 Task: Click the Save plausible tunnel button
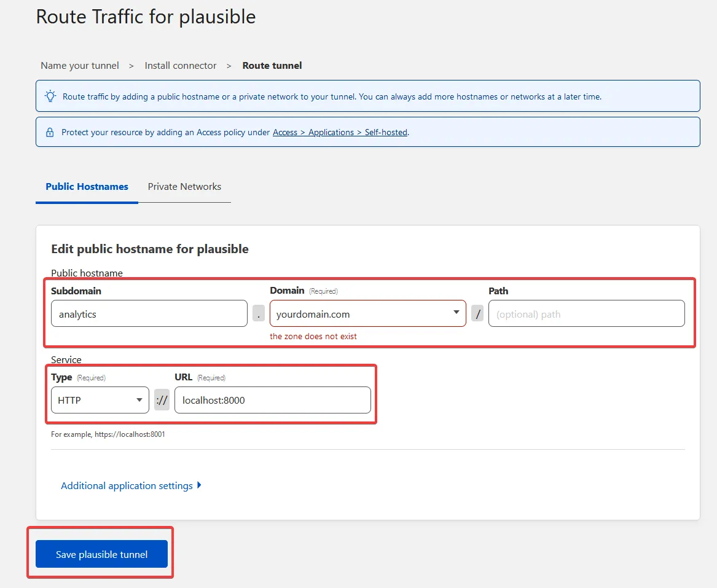tap(100, 554)
